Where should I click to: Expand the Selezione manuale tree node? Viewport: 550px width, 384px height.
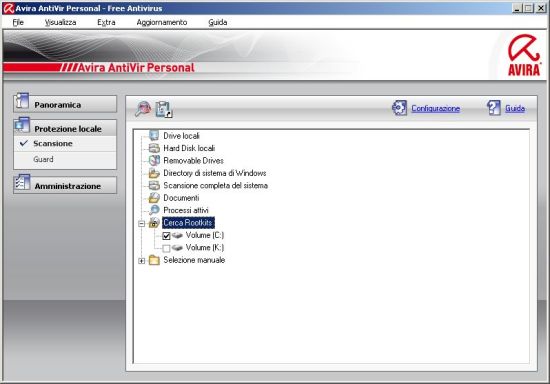[141, 261]
